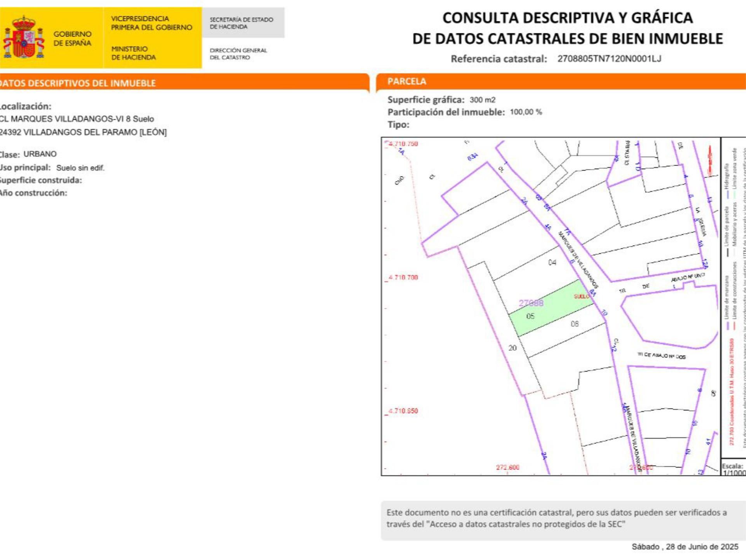Click 'TR DE ABAJO Nº DOS' street label
The image size is (746, 560).
(x=661, y=356)
